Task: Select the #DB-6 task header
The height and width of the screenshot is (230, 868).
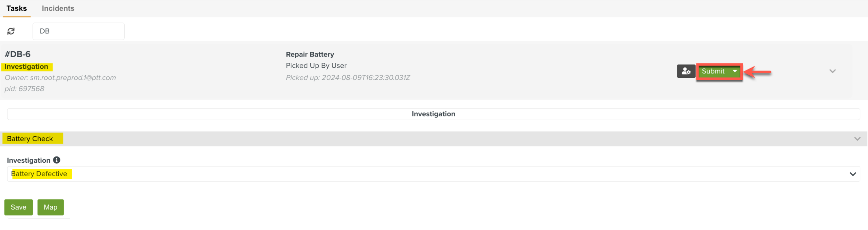Action: (x=18, y=54)
